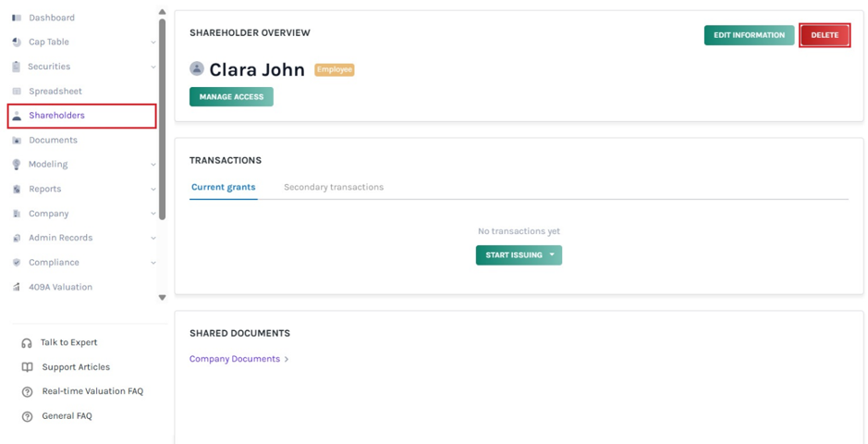Click the Talk to Expert headset icon

click(27, 342)
